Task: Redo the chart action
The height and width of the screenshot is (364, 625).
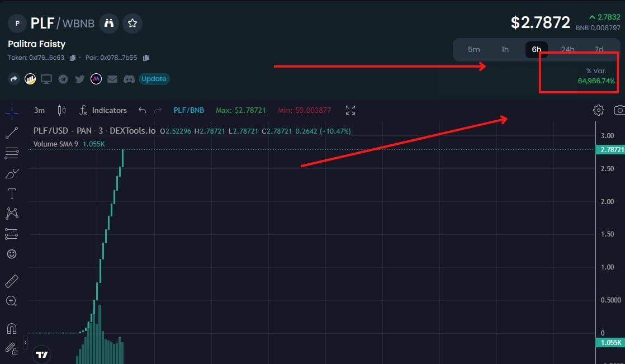Action: pyautogui.click(x=158, y=111)
